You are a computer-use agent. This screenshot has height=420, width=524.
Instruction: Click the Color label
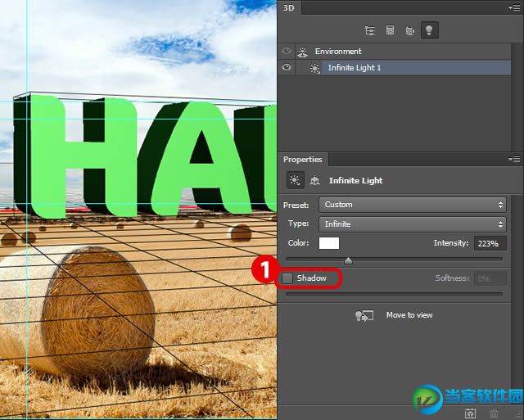298,243
